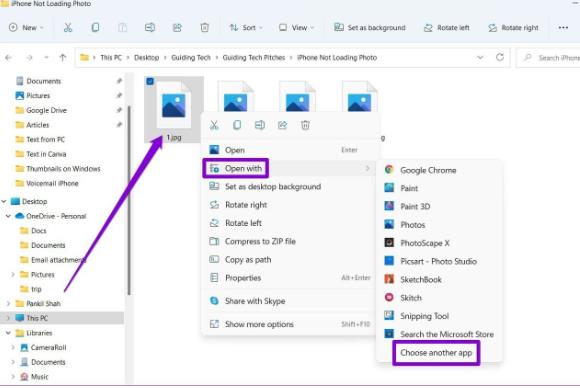
Task: Choose Rotate right in context menu
Action: pos(289,205)
